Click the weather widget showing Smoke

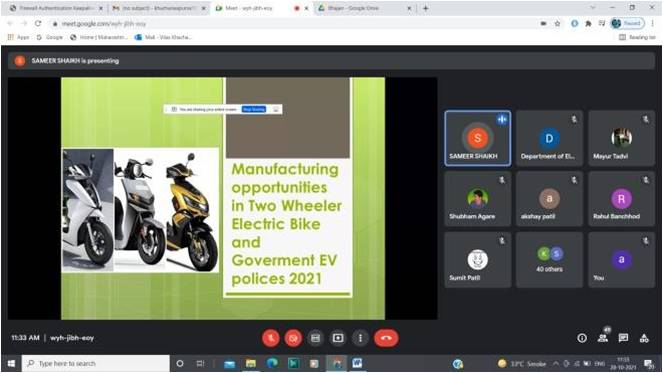(522, 363)
